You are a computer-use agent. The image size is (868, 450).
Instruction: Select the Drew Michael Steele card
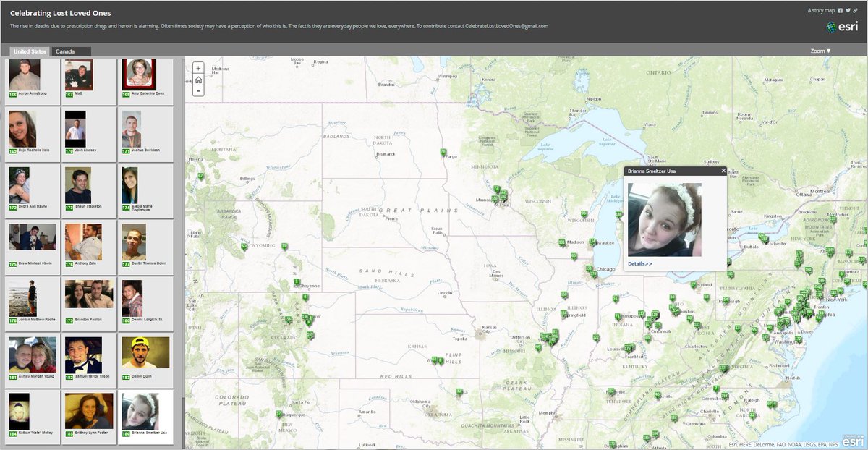(33, 247)
